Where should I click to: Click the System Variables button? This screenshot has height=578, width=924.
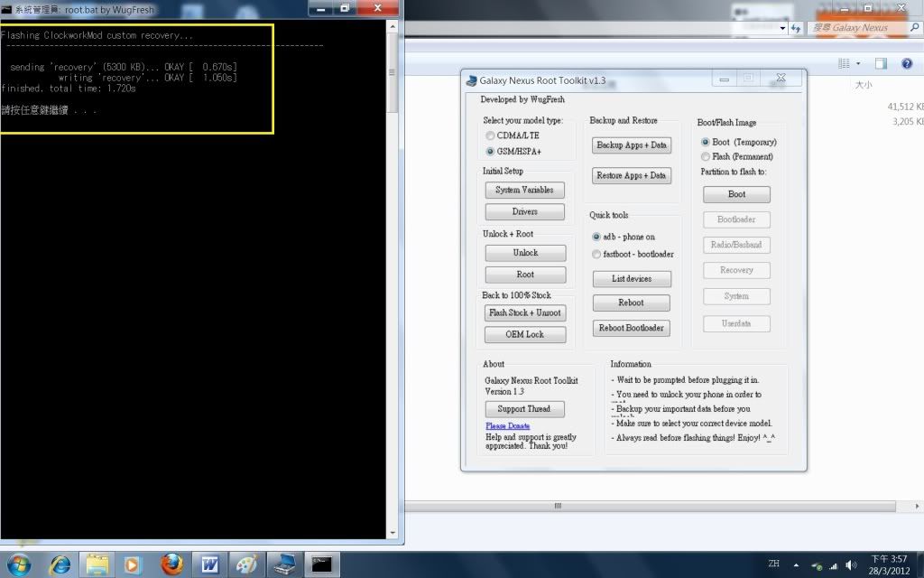pos(524,190)
